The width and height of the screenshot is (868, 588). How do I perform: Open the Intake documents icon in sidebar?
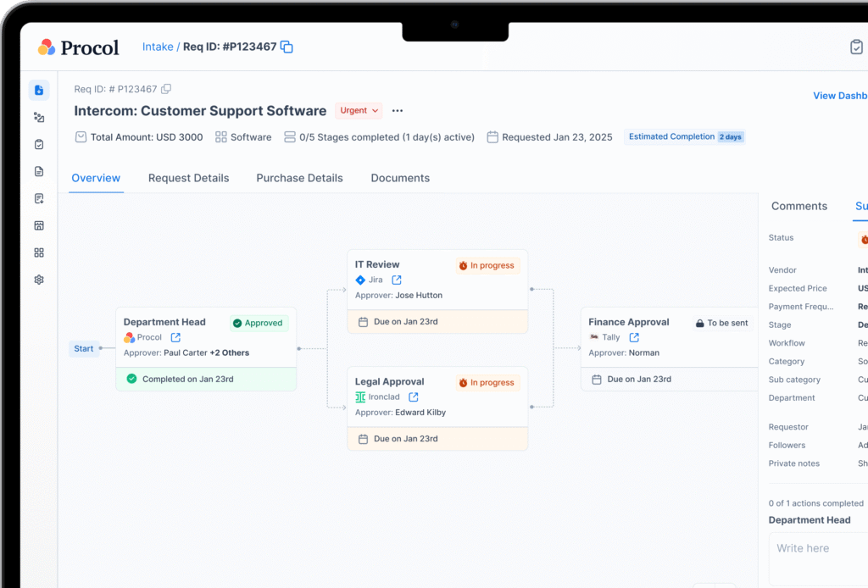(39, 90)
